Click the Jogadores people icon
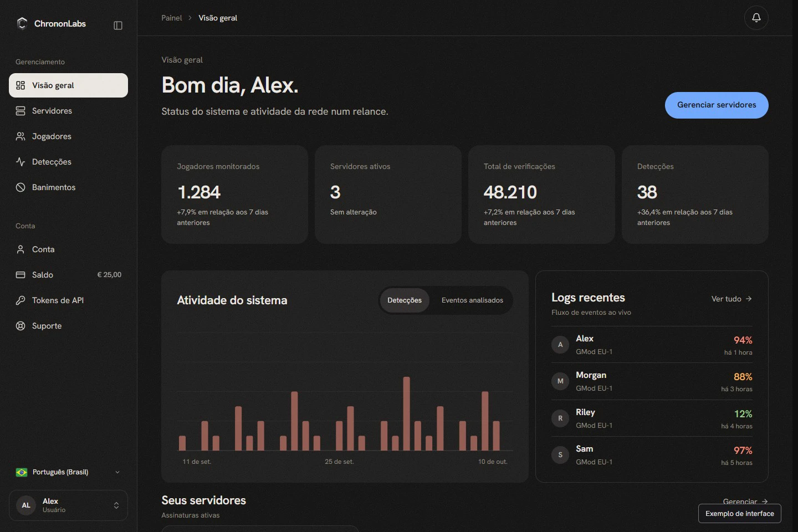The height and width of the screenshot is (532, 798). coord(21,136)
